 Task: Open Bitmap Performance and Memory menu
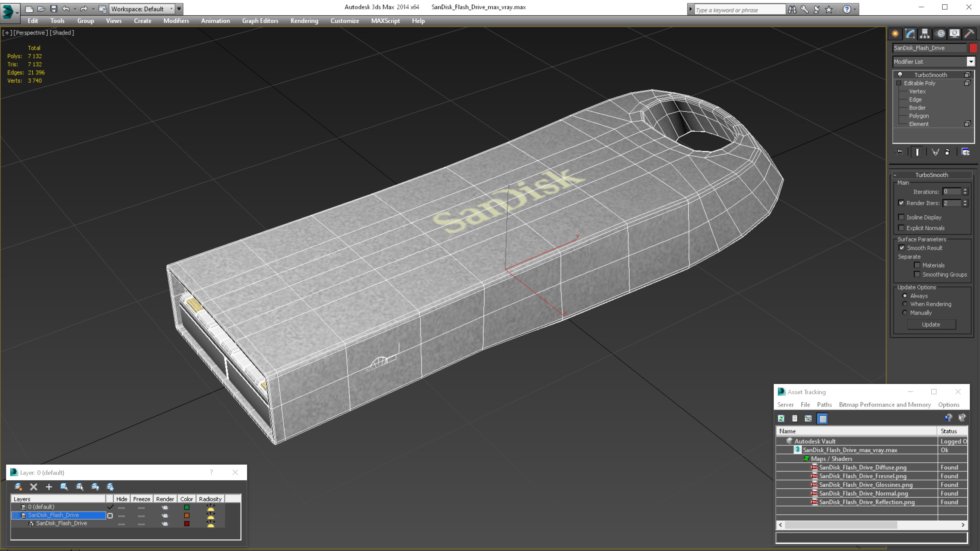(x=885, y=405)
